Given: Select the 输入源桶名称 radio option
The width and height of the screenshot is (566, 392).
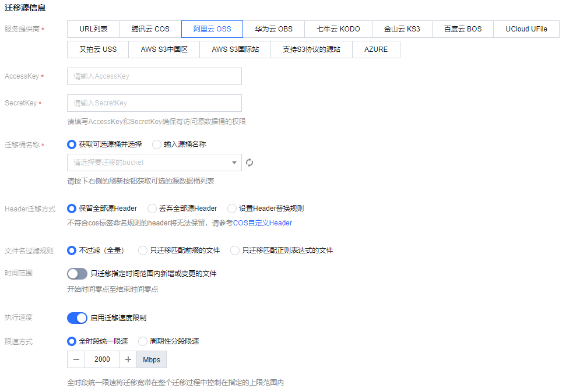Looking at the screenshot, I should (157, 144).
